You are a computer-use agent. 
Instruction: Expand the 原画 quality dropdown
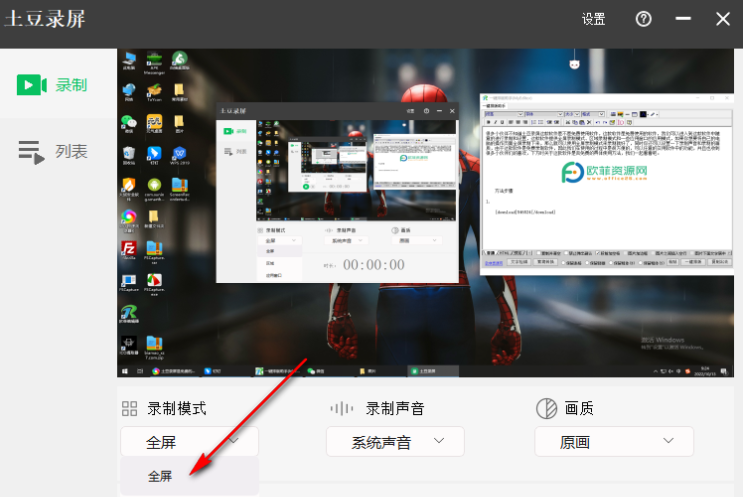[606, 441]
